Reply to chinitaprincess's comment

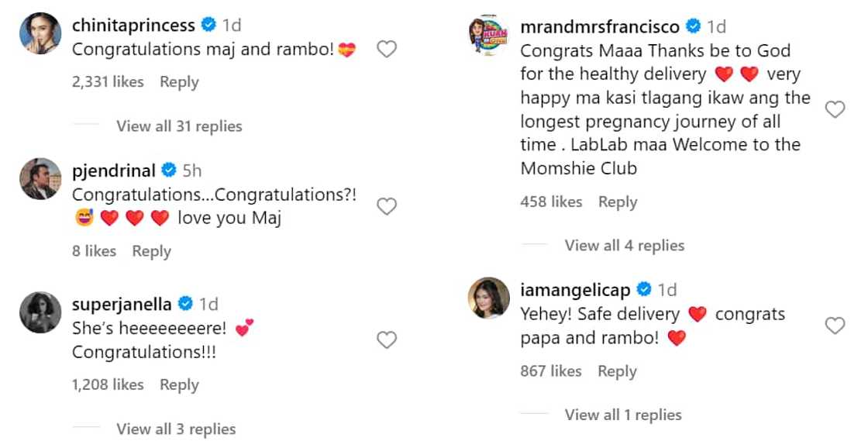(179, 82)
